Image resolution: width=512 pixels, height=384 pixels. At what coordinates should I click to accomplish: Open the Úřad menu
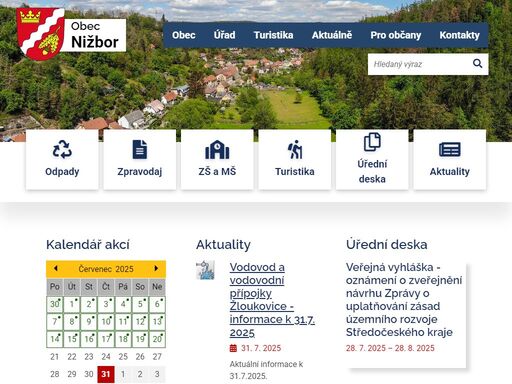[x=224, y=35]
